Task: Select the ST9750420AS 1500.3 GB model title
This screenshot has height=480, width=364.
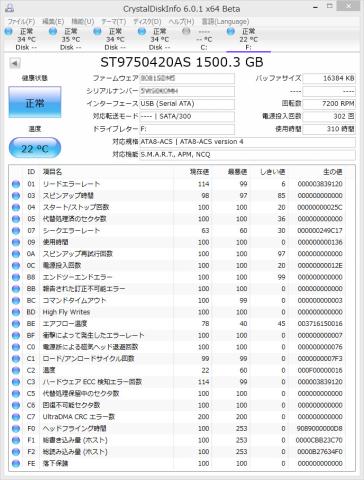Action: (x=182, y=62)
